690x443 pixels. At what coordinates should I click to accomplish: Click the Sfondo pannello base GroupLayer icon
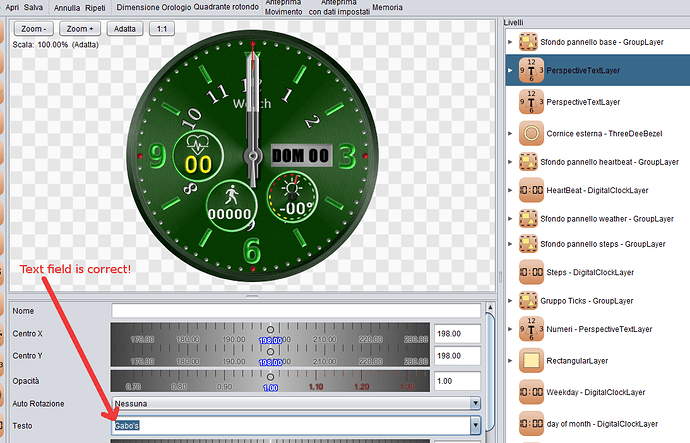coord(528,42)
